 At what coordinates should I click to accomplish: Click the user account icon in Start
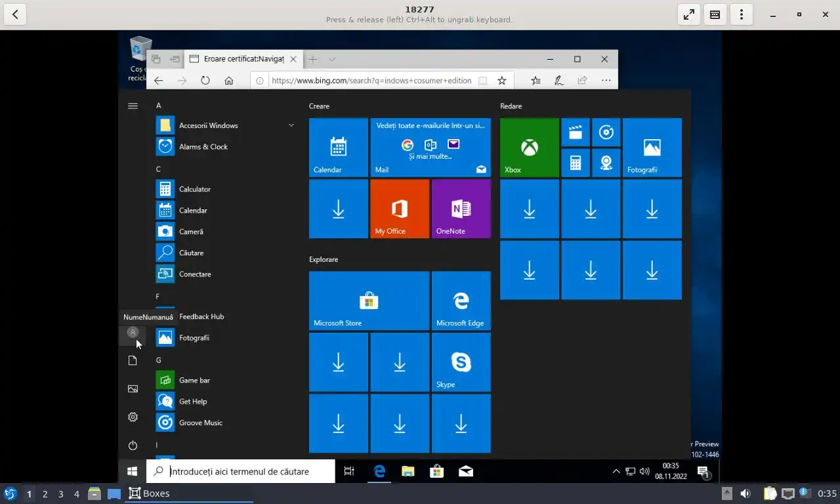(x=133, y=333)
